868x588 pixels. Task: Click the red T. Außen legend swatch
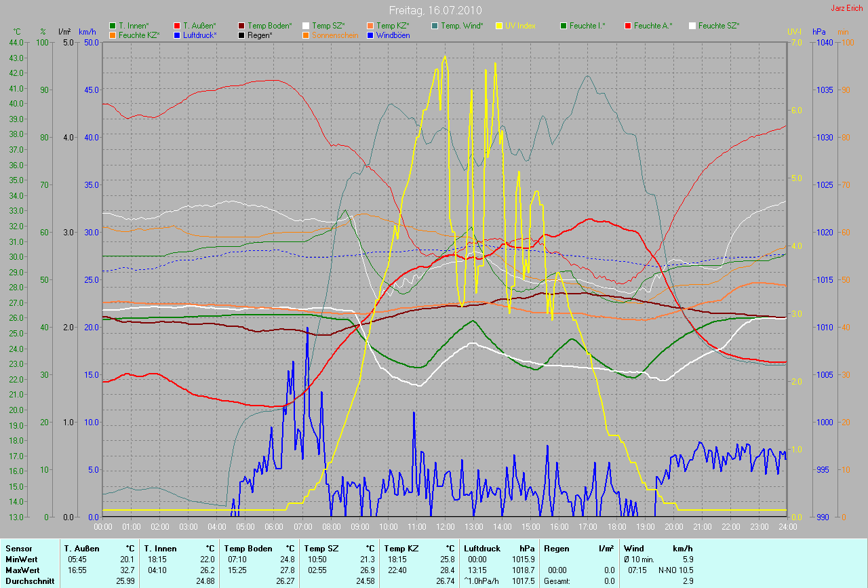click(178, 26)
